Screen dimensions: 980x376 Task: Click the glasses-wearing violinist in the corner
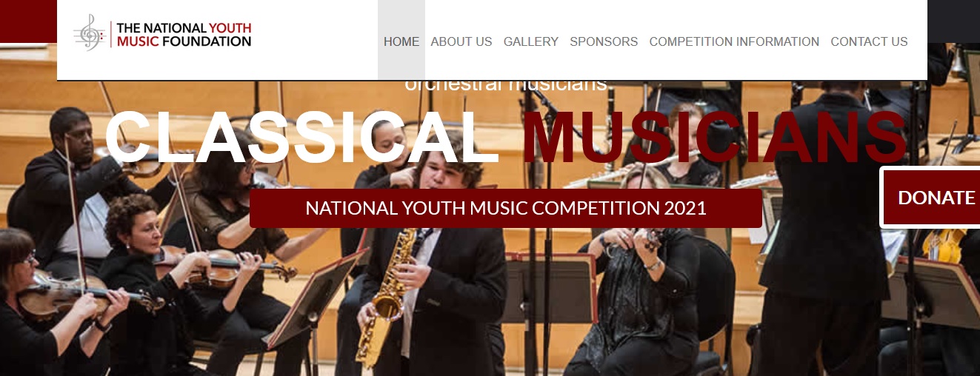coord(30,303)
